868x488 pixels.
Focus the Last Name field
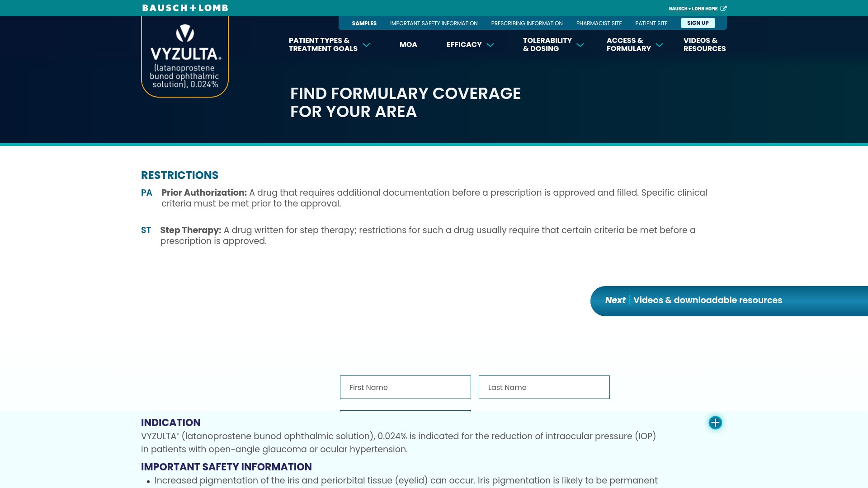[x=544, y=387]
